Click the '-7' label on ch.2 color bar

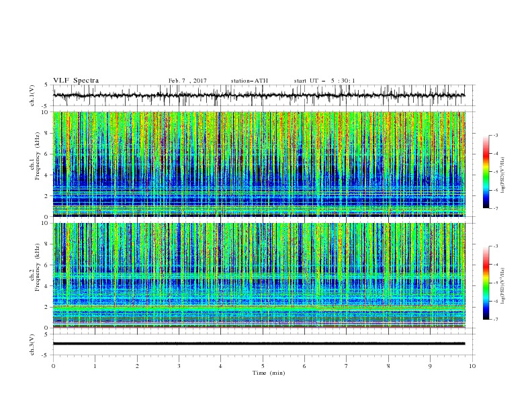coord(495,320)
